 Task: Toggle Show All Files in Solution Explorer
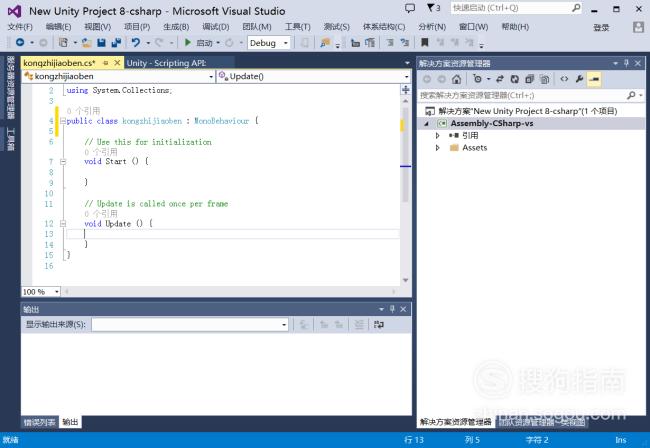[x=545, y=79]
